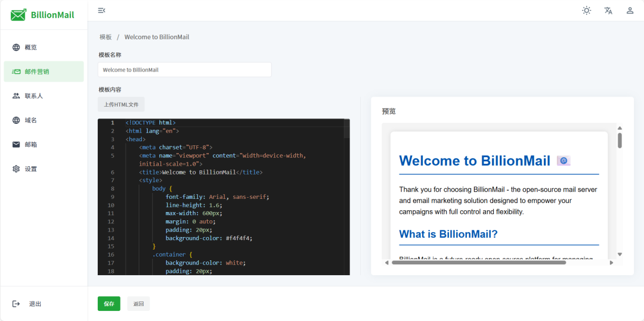Click the preview horizontal scrollbar right arrow
644x321 pixels.
pos(611,263)
